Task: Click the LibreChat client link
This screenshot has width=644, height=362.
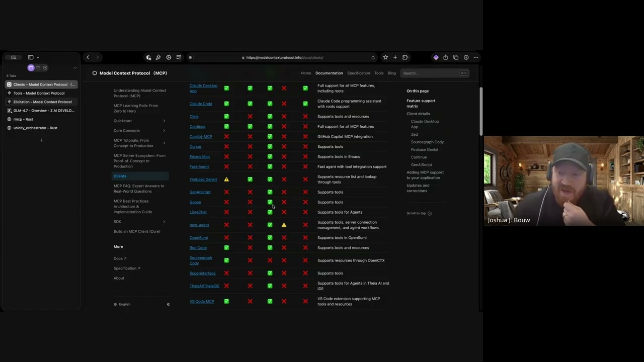Action: pyautogui.click(x=198, y=212)
